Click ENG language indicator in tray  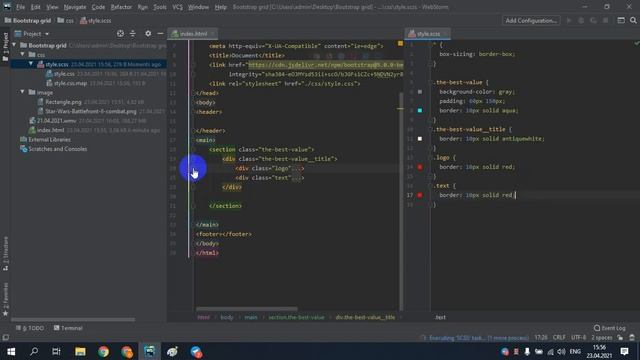point(575,351)
